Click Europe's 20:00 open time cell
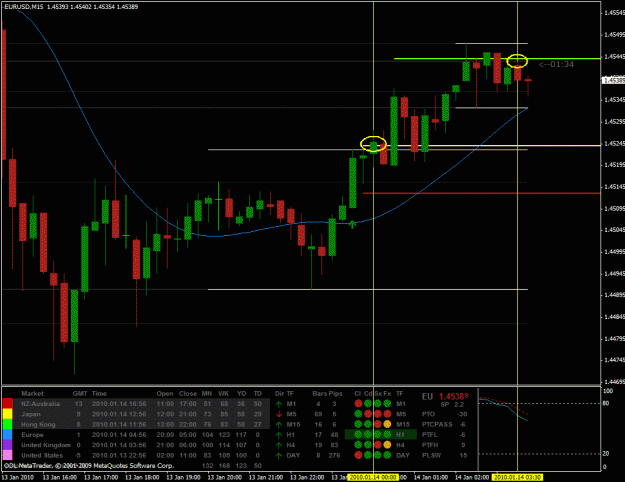This screenshot has width=625, height=482. (x=165, y=435)
